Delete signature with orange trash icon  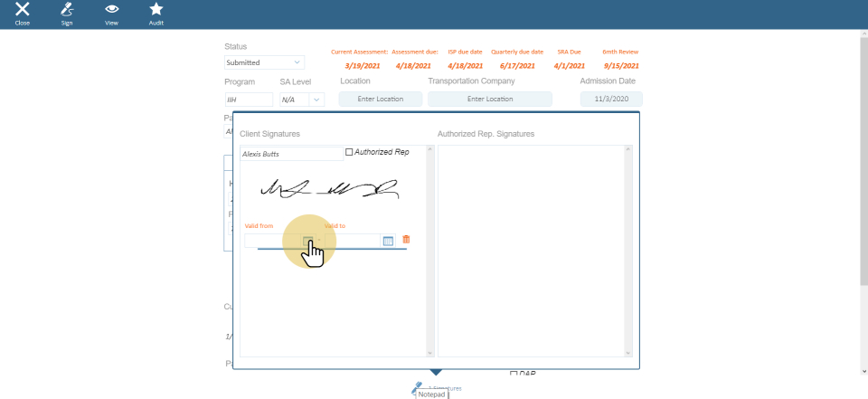coord(406,240)
